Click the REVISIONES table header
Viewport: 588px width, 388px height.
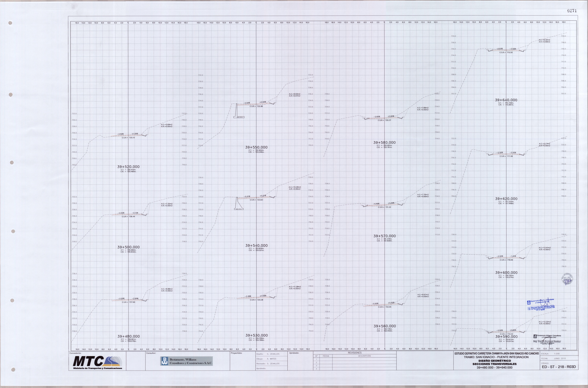355,353
